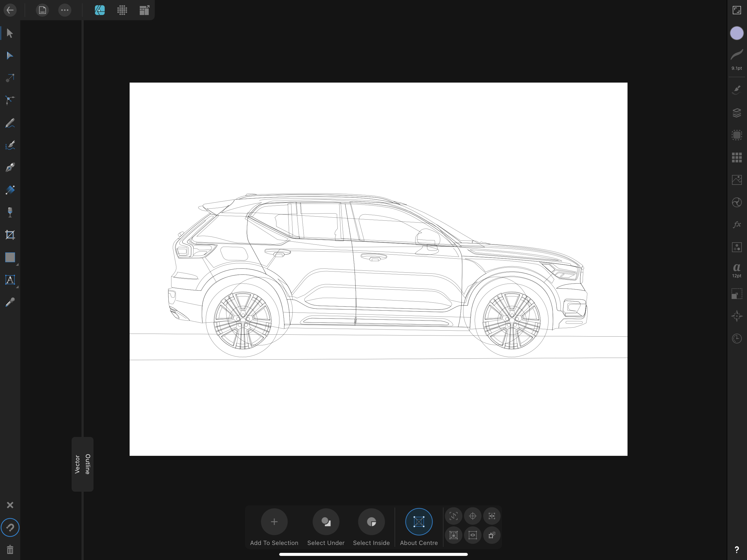Select the Pencil tool
Viewport: 747px width, 560px height.
10,123
